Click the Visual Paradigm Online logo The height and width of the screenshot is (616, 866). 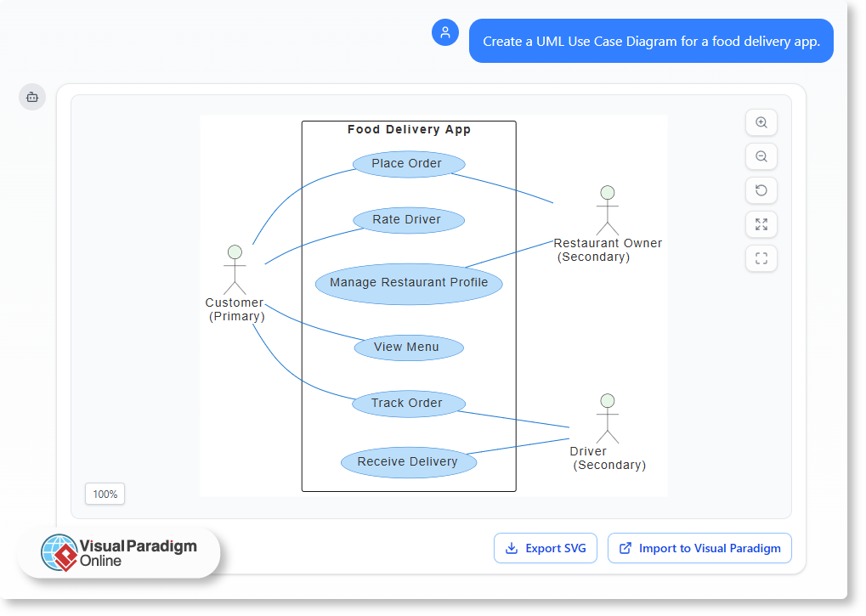(x=119, y=551)
